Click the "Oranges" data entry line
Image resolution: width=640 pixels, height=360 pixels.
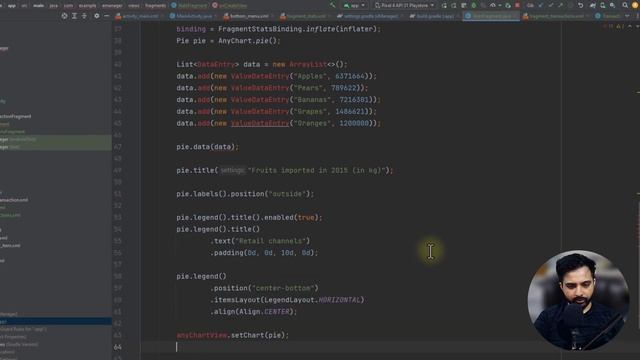click(279, 123)
